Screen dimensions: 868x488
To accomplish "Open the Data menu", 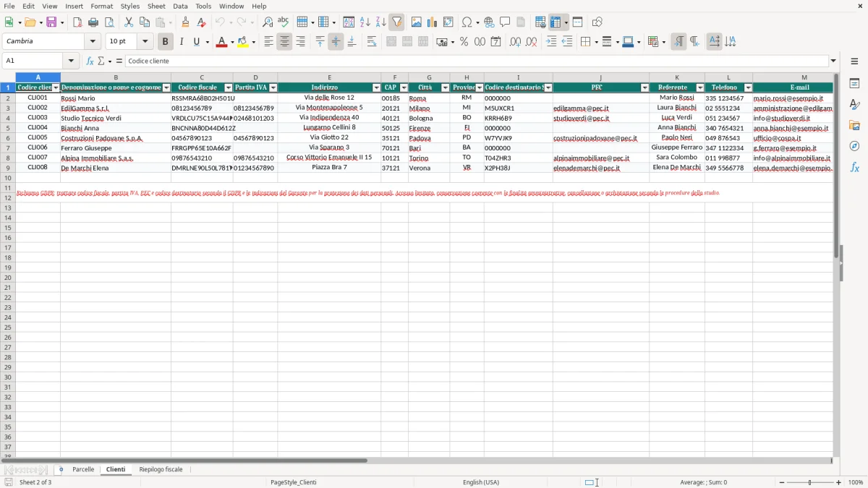I will coord(180,6).
